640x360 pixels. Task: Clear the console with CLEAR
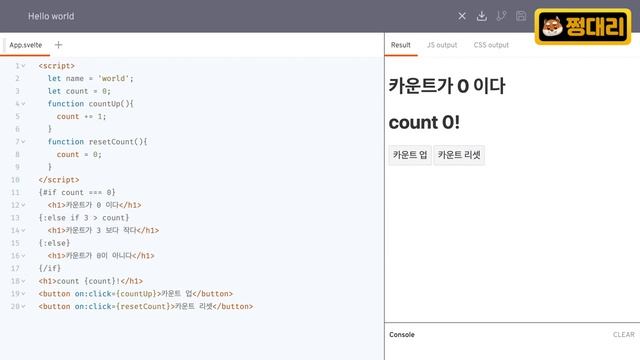tap(623, 334)
